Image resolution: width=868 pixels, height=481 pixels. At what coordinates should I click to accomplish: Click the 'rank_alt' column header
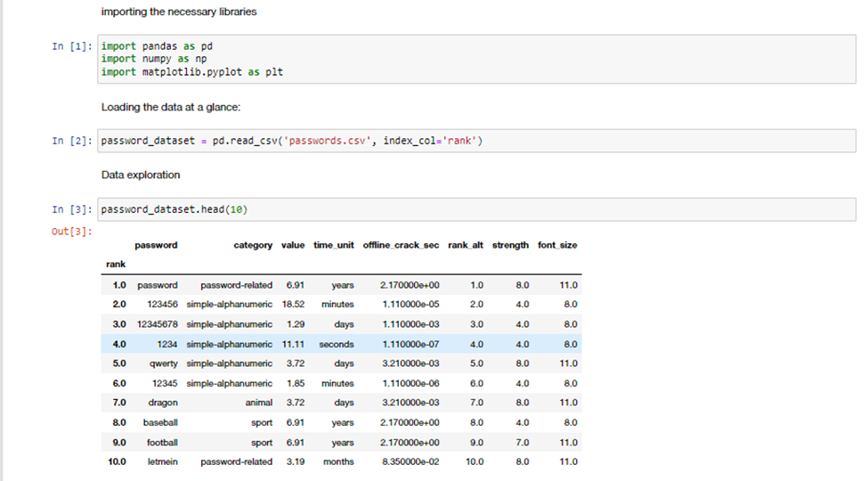click(x=466, y=245)
